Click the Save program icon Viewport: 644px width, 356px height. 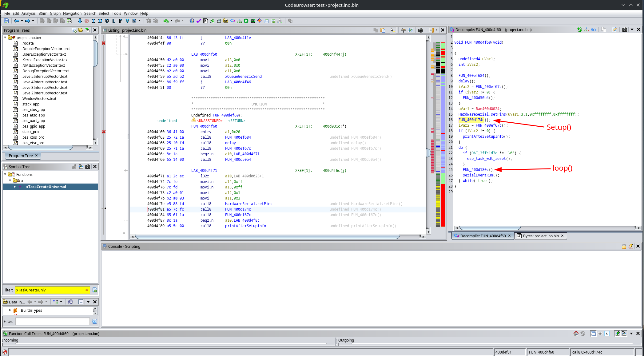coord(6,21)
